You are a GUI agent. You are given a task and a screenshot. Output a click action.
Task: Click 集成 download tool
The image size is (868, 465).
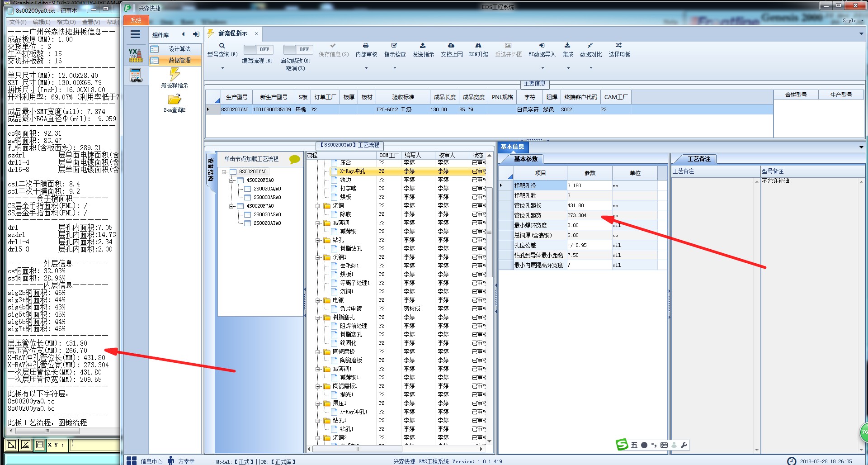(568, 50)
